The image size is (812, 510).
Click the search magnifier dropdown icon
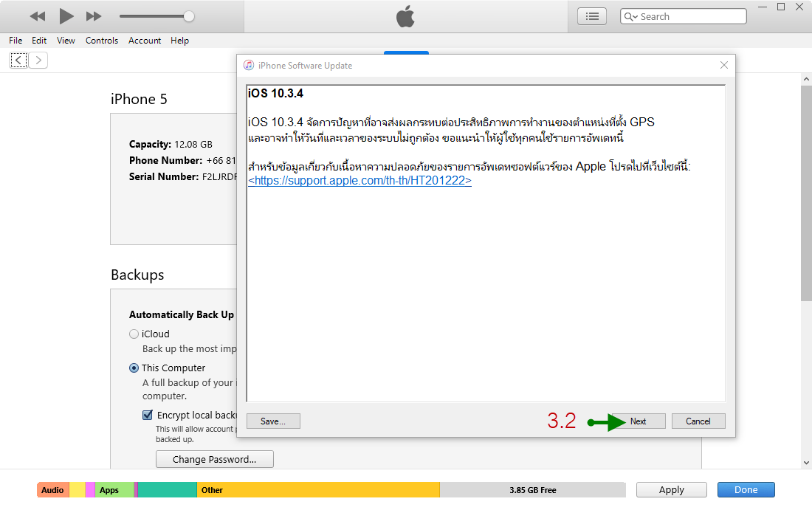(630, 16)
